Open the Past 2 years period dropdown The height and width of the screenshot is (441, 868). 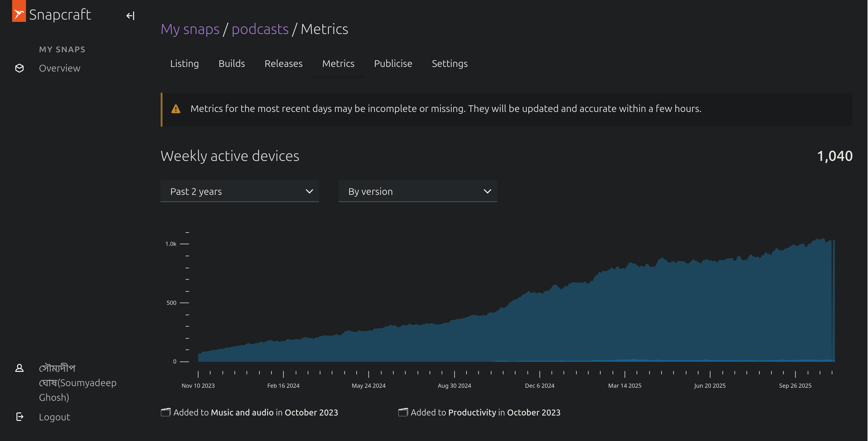click(239, 191)
